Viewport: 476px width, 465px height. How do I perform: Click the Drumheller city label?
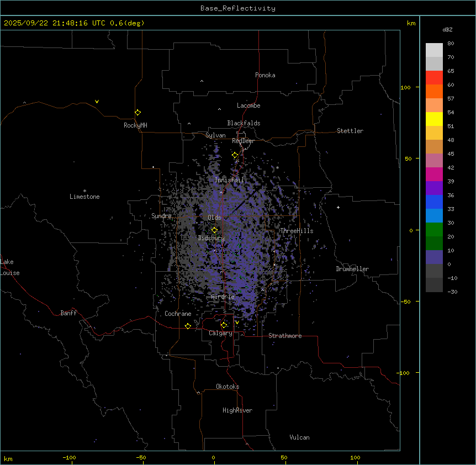pos(352,269)
